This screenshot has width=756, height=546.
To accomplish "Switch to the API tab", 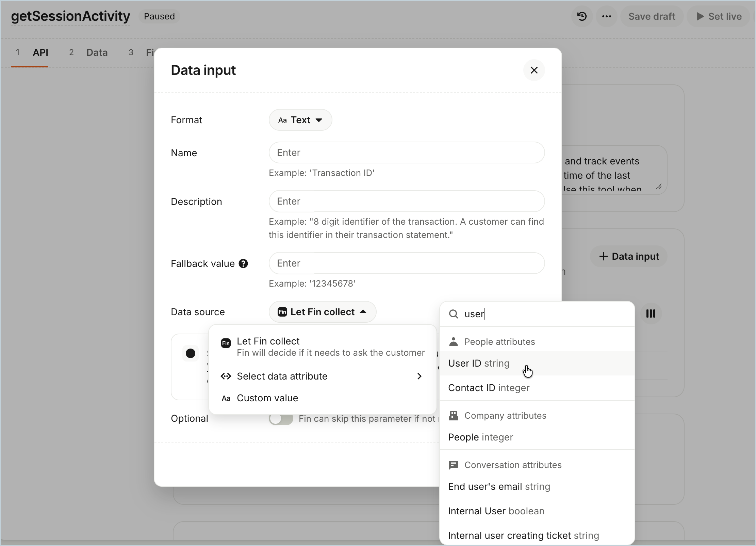I will coord(30,52).
